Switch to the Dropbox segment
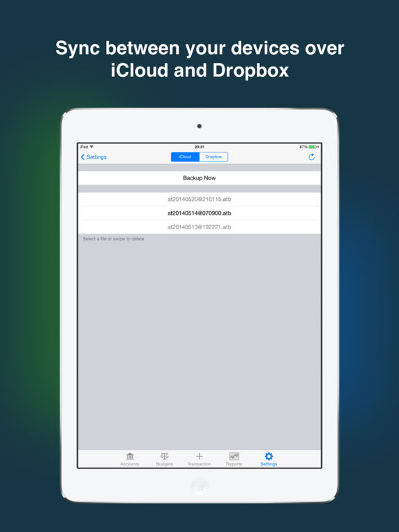 [213, 157]
